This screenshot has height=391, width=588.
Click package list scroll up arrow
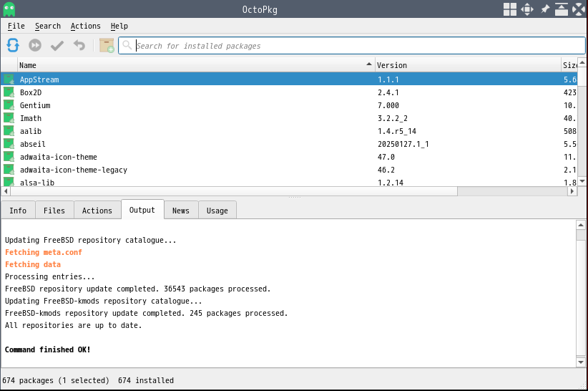tap(582, 62)
